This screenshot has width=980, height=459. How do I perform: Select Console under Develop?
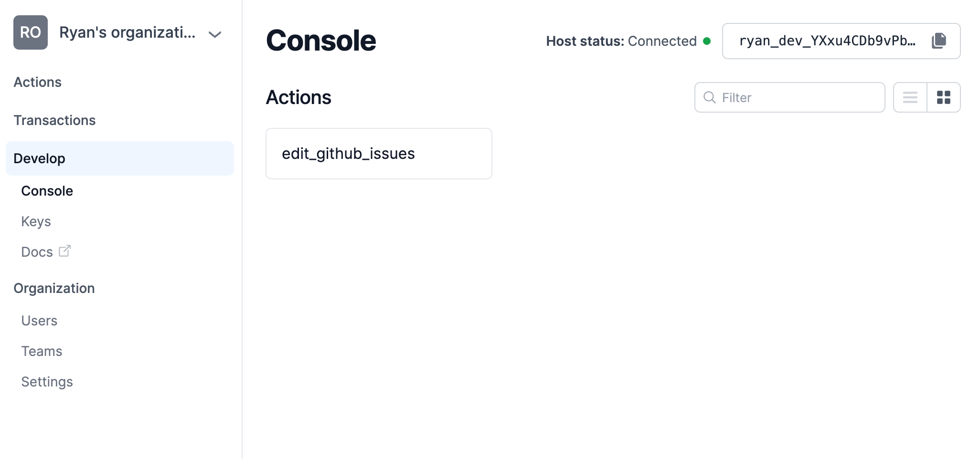(47, 191)
